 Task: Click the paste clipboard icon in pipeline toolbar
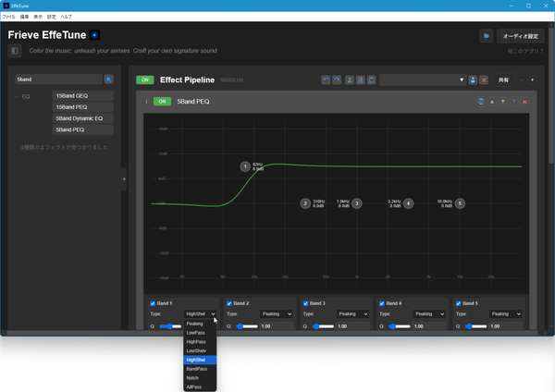(371, 80)
